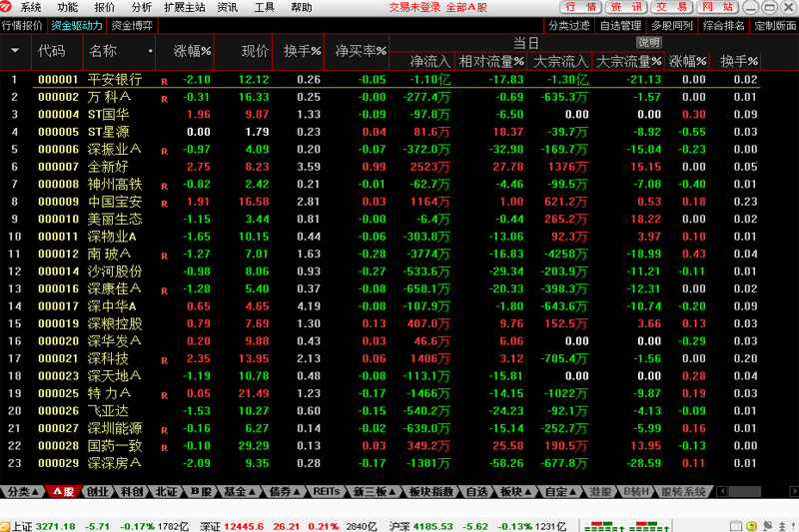Expand the 分类 tab menu
799x532 pixels.
[x=35, y=492]
